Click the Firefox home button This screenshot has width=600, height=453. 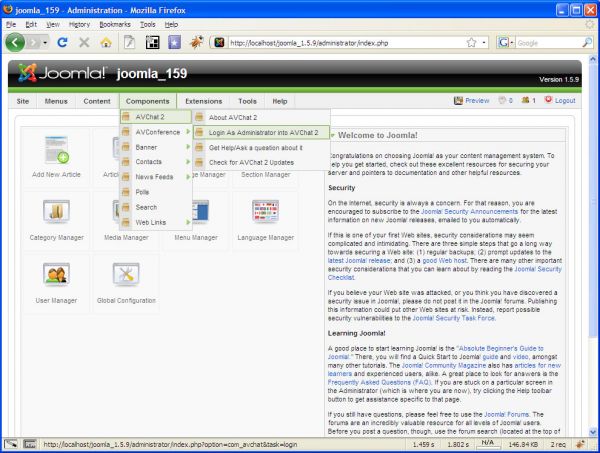click(105, 43)
